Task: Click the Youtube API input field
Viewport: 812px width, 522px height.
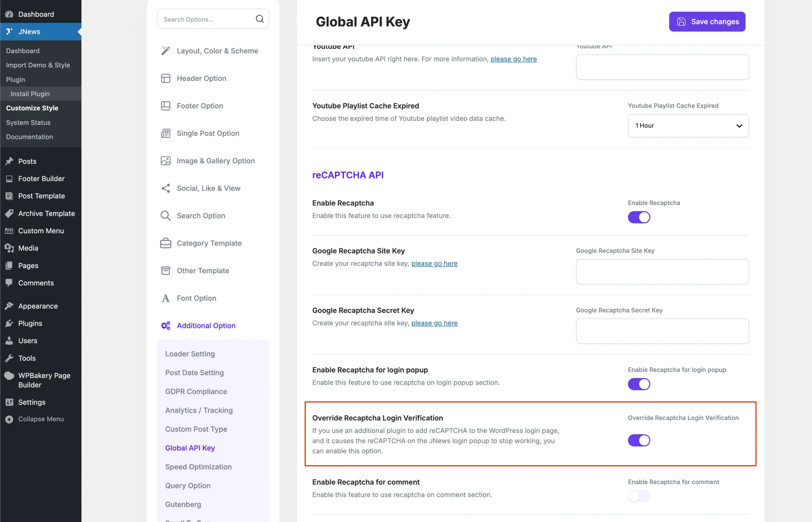Action: [662, 67]
